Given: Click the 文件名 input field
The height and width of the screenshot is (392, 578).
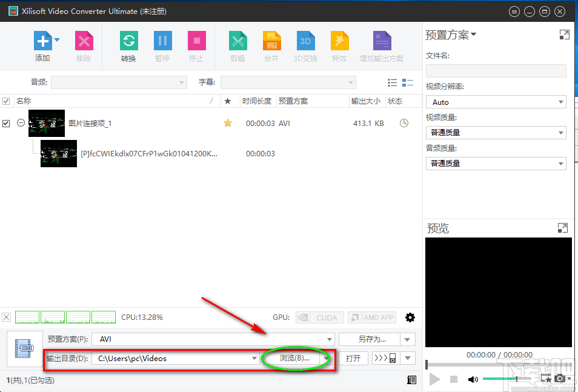Looking at the screenshot, I should click(496, 71).
